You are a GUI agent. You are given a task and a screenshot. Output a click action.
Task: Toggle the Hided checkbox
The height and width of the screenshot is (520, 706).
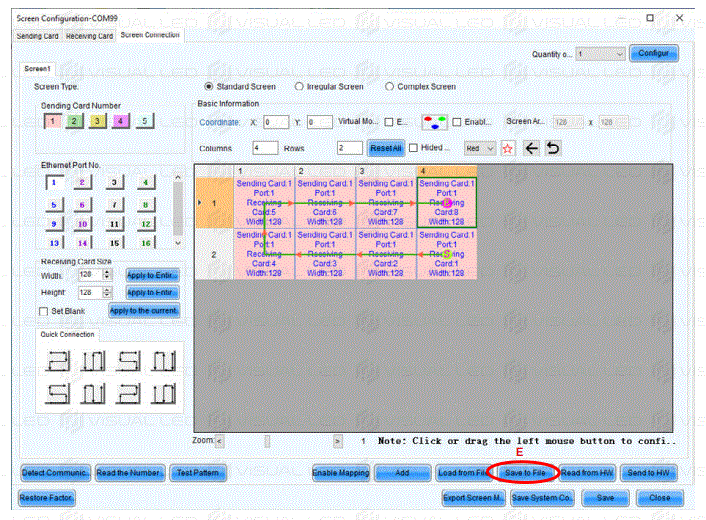(413, 148)
